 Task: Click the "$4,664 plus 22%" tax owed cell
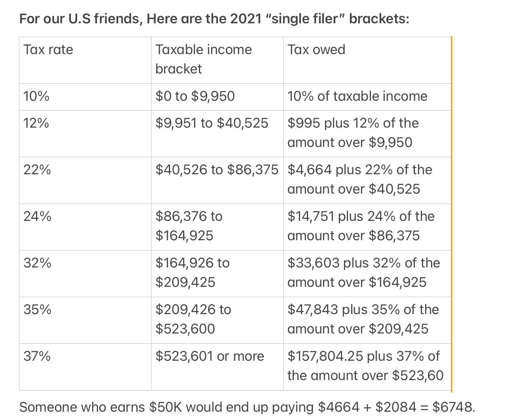click(x=360, y=179)
